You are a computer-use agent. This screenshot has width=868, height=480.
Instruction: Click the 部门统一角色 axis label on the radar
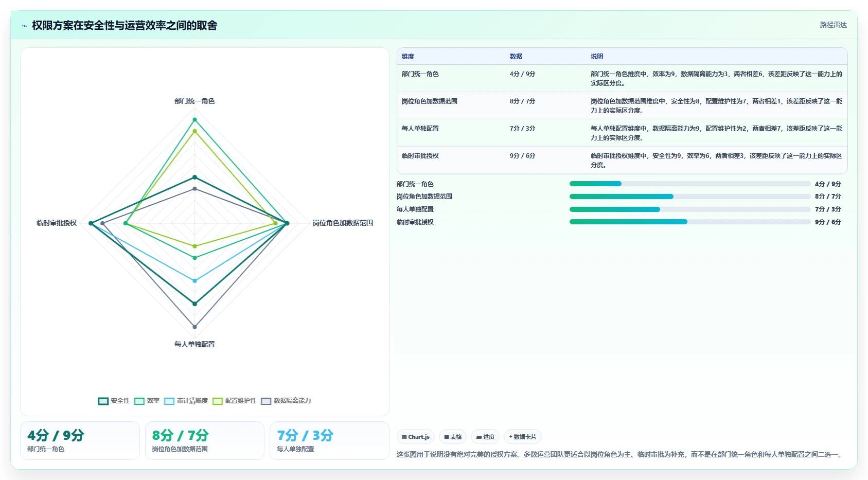(194, 101)
